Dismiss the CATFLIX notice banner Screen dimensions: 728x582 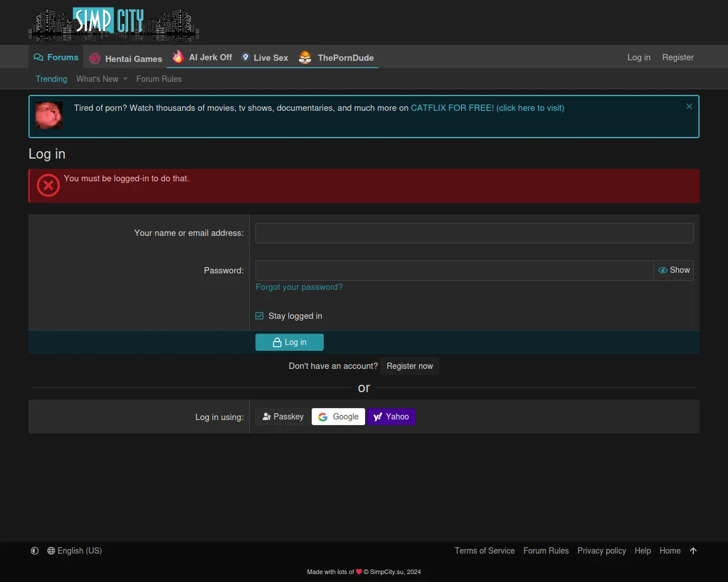pyautogui.click(x=689, y=106)
